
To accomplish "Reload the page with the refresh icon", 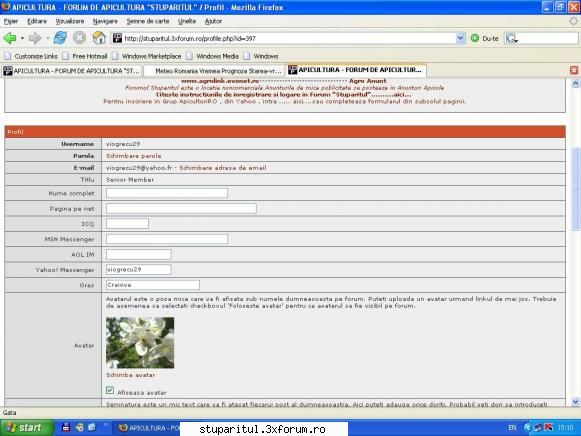I will 60,38.
